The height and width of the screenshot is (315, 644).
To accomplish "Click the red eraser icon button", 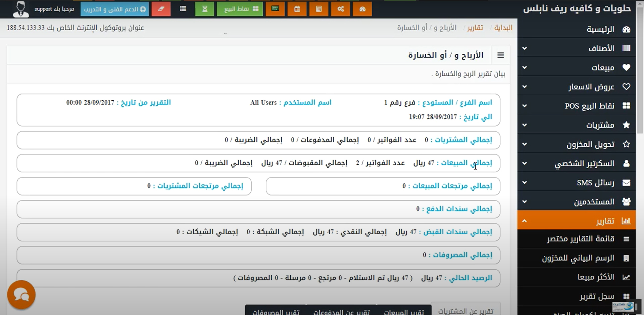I will tap(161, 9).
